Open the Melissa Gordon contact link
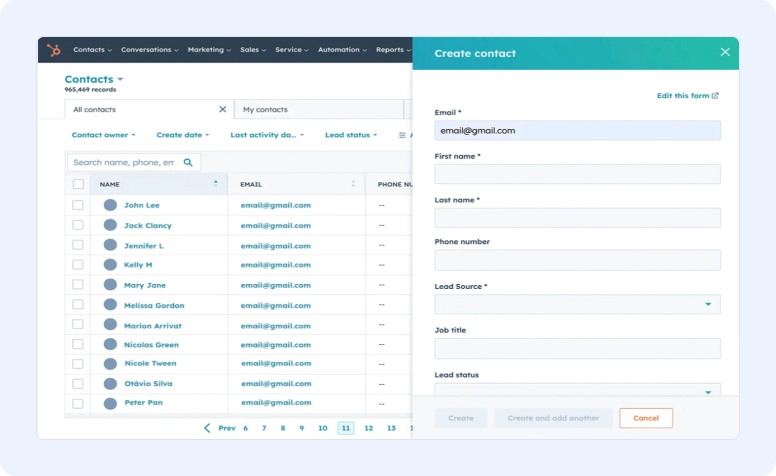Screen dimensions: 776x476 click(154, 305)
